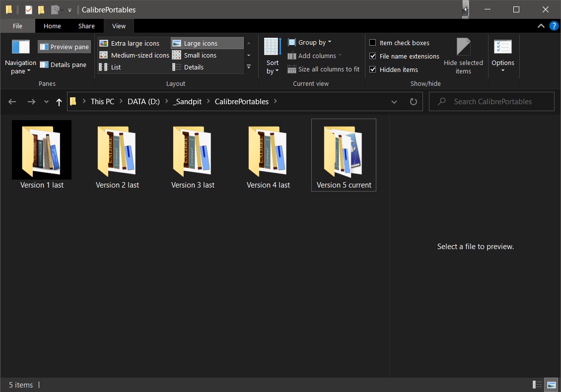Toggle the Details pane button
Viewport: 561px width, 392px height.
[x=64, y=65]
